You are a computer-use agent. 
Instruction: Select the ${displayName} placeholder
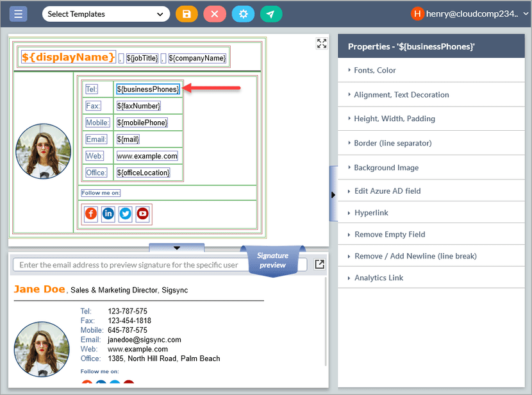click(x=69, y=58)
